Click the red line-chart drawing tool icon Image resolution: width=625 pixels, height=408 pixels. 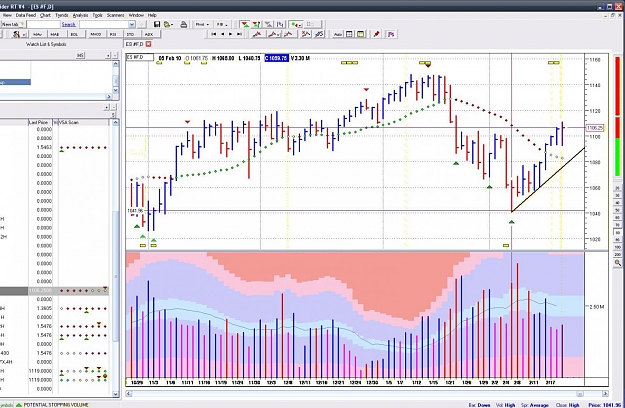pos(257,35)
